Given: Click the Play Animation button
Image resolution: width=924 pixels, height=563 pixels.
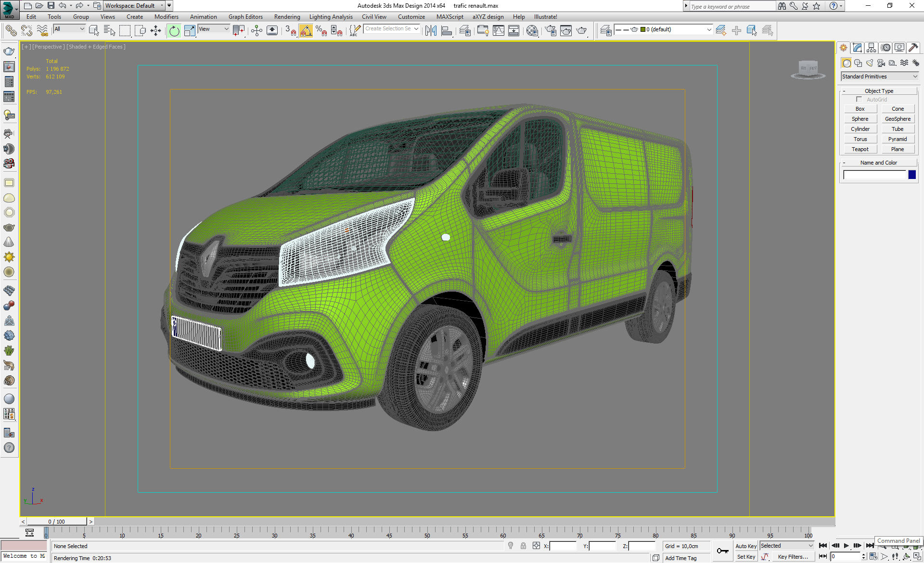Looking at the screenshot, I should (x=847, y=546).
